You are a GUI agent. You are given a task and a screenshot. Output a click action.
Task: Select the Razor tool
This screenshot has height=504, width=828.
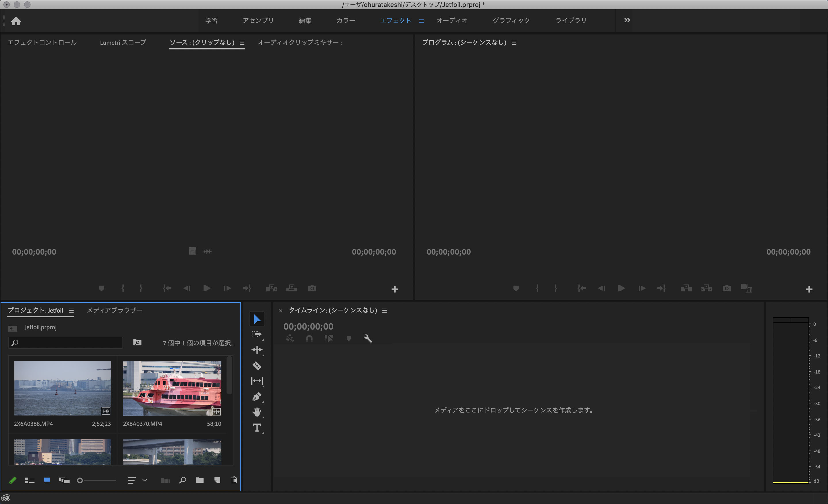pos(257,365)
